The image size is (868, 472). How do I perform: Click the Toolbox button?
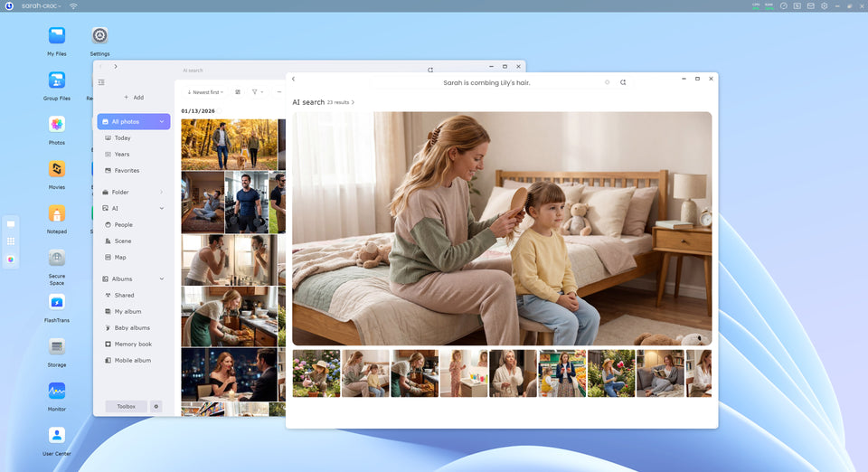tap(127, 407)
